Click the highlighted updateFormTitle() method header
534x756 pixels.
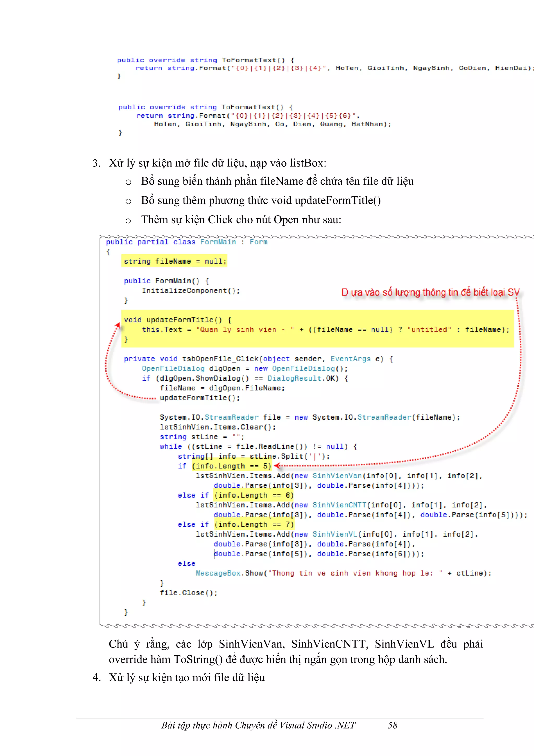click(x=177, y=320)
